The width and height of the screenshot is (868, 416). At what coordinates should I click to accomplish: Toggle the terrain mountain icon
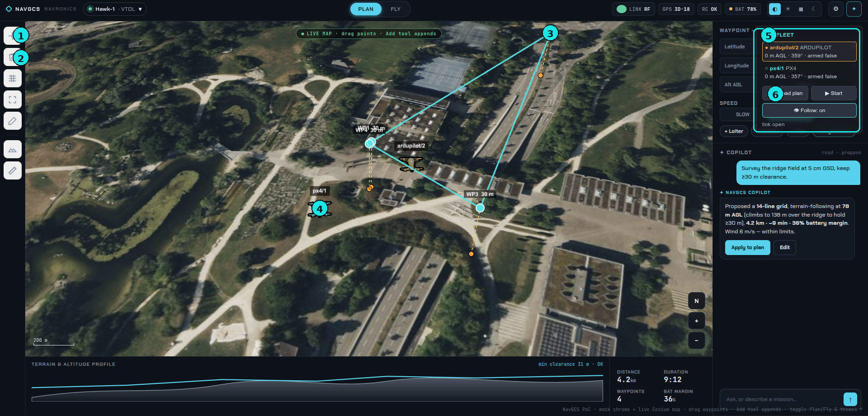[x=12, y=149]
